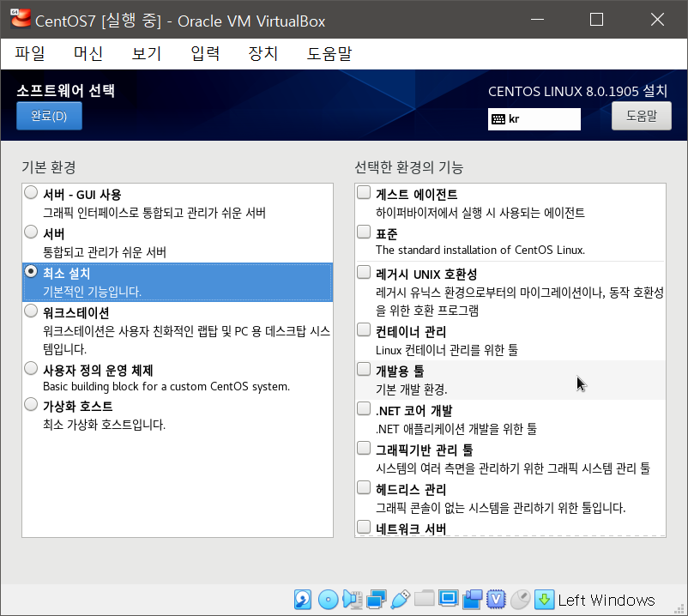Click the optical disc status icon

(x=328, y=600)
